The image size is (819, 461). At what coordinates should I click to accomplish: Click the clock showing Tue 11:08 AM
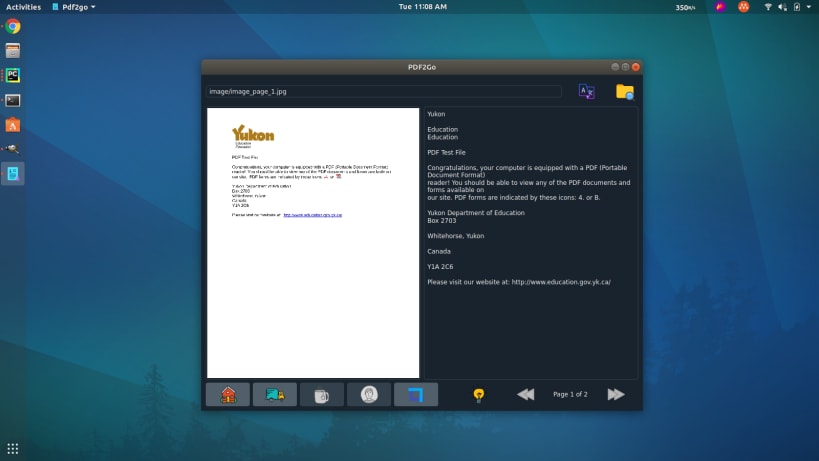click(x=423, y=7)
